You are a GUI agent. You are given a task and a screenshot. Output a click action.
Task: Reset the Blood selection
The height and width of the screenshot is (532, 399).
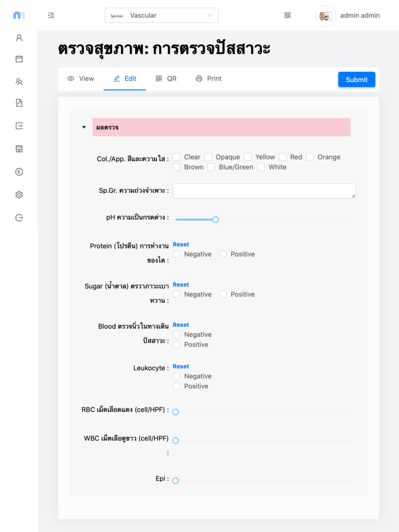point(181,325)
